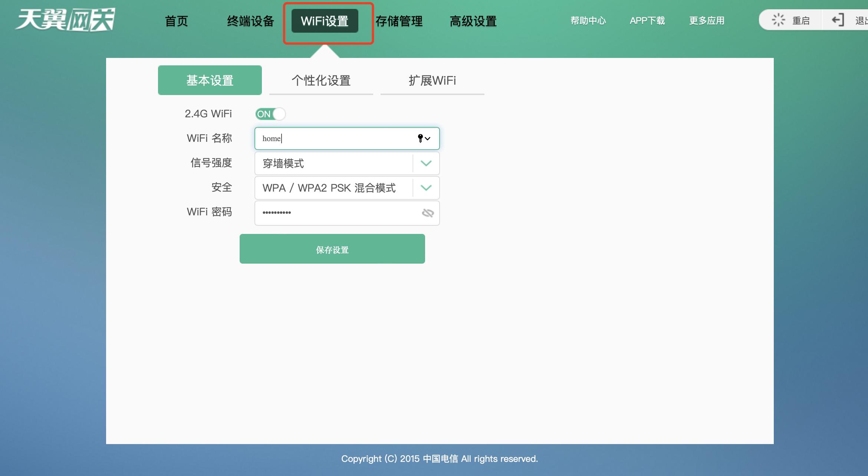This screenshot has height=476, width=868.
Task: Click inside the WiFi name input showing 'home'
Action: (x=334, y=138)
